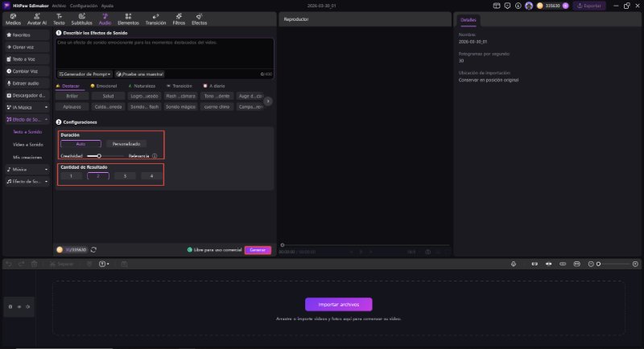Screen dimensions: 644x349
Task: Click the undo arrow on the timeline toolbar
Action: pyautogui.click(x=9, y=264)
